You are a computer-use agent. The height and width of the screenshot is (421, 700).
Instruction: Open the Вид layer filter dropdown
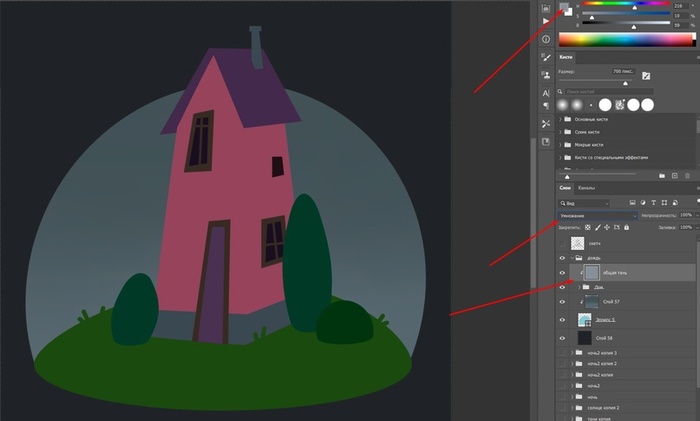(x=584, y=203)
